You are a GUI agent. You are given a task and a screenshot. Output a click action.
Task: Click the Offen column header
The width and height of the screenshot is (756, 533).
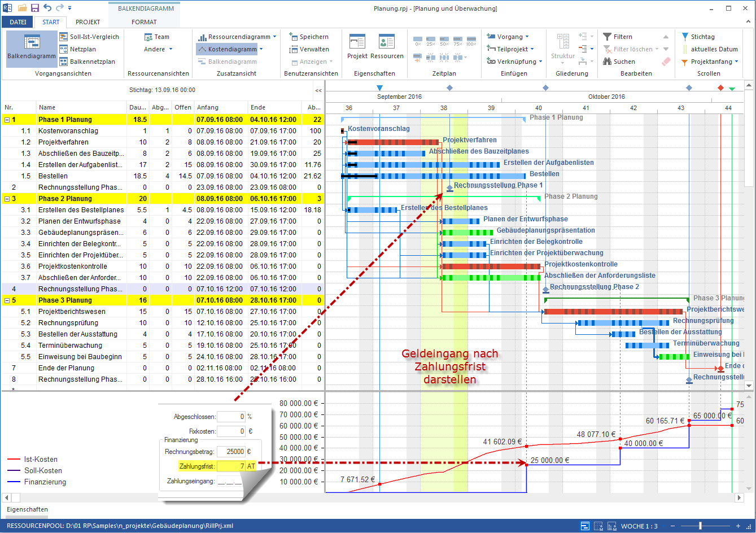pyautogui.click(x=183, y=107)
